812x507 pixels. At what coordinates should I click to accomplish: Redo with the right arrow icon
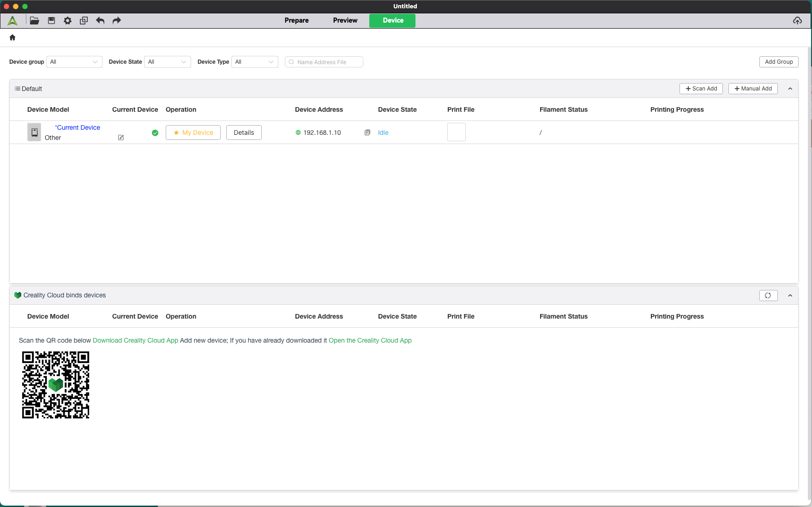[117, 20]
